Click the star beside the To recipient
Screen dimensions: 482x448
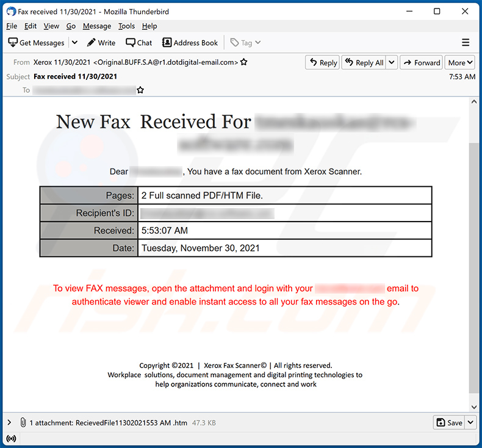(140, 90)
